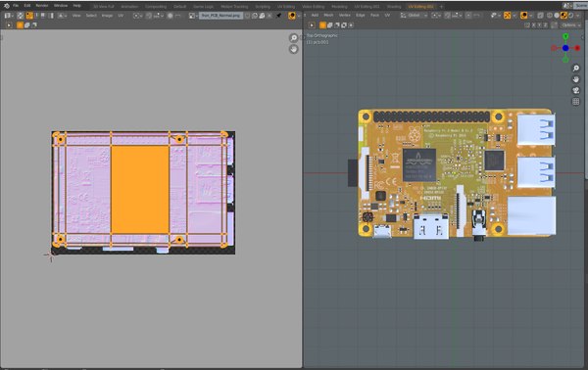Enable X axis mesh mirror
The width and height of the screenshot is (588, 370).
click(534, 25)
